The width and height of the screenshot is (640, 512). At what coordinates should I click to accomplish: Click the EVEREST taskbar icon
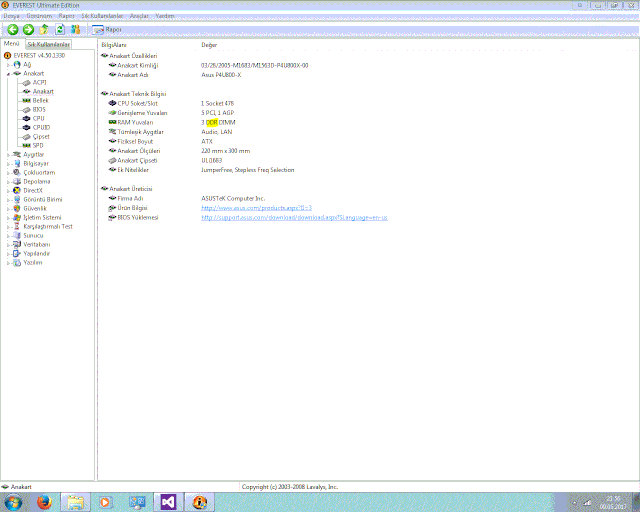(x=199, y=502)
